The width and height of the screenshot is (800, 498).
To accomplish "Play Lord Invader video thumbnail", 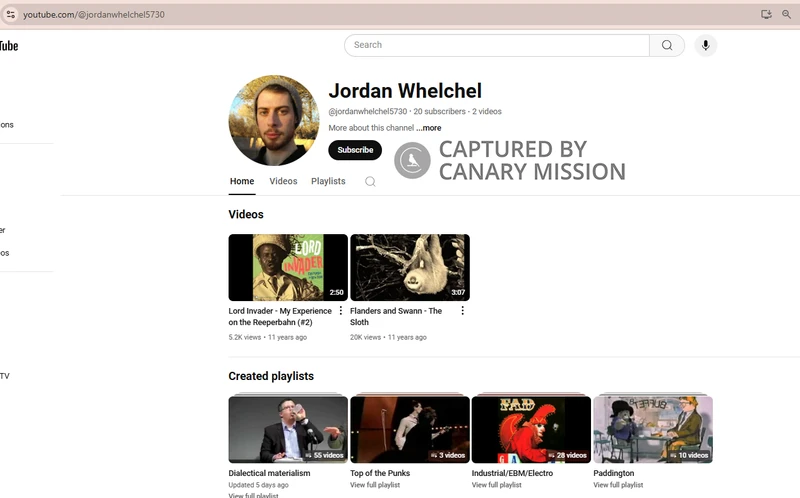I will [x=288, y=267].
